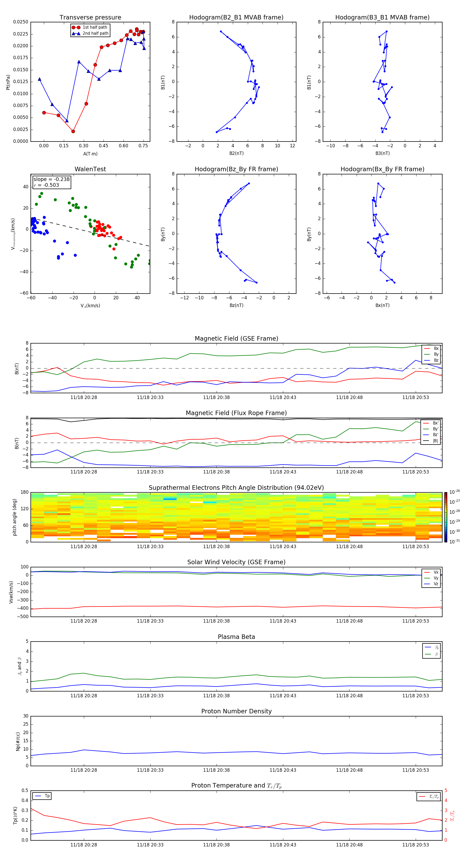Click the "Bz(nT)" x-axis label
The image size is (473, 868).
(x=236, y=305)
